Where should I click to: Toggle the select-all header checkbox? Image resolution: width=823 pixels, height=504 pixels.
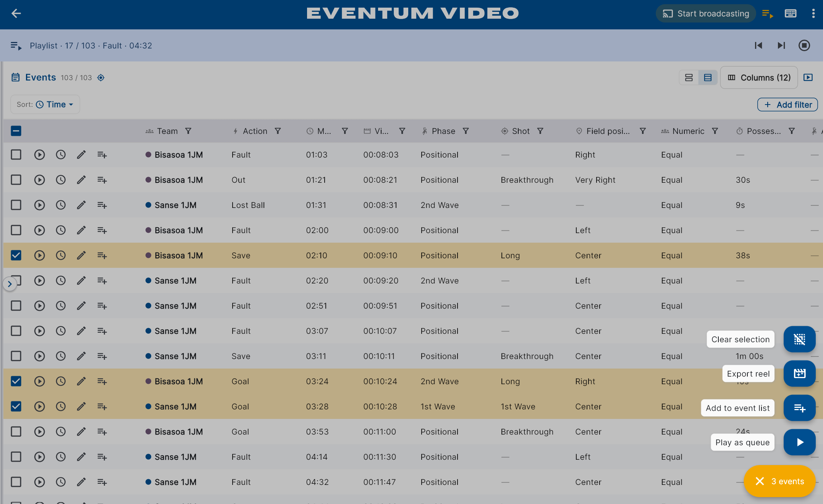[16, 131]
